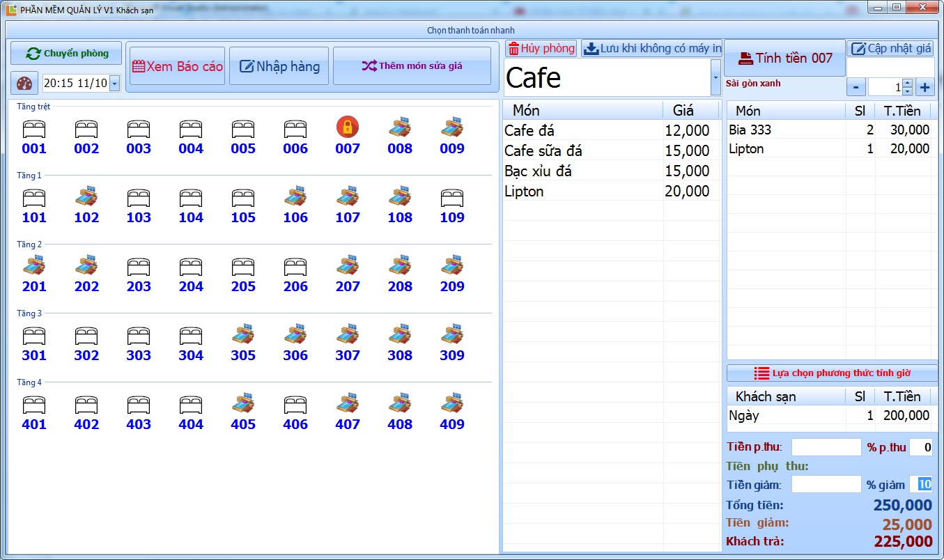
Task: Select occupied room 009 icon
Action: pyautogui.click(x=452, y=127)
